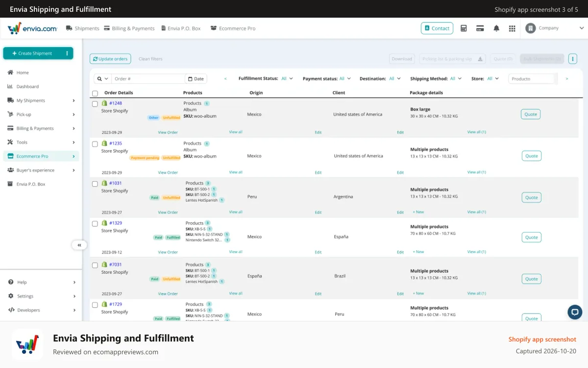
Task: Click Update orders button
Action: 110,59
